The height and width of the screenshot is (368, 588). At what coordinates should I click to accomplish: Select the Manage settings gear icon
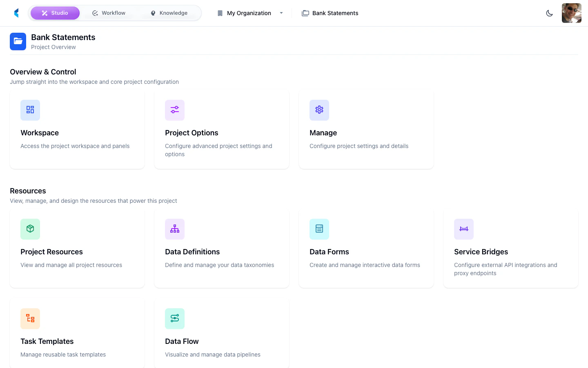pos(319,110)
